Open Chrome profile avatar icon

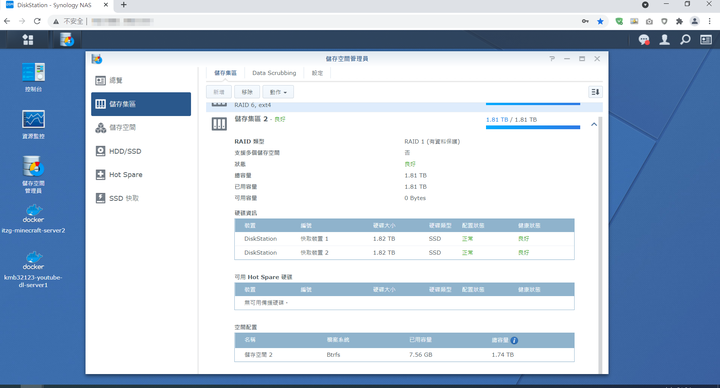(x=695, y=21)
